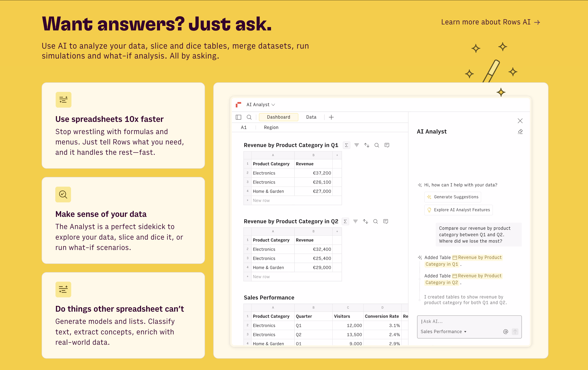This screenshot has width=588, height=370.
Task: Click search icon for Q2 revenue table
Action: tap(376, 221)
